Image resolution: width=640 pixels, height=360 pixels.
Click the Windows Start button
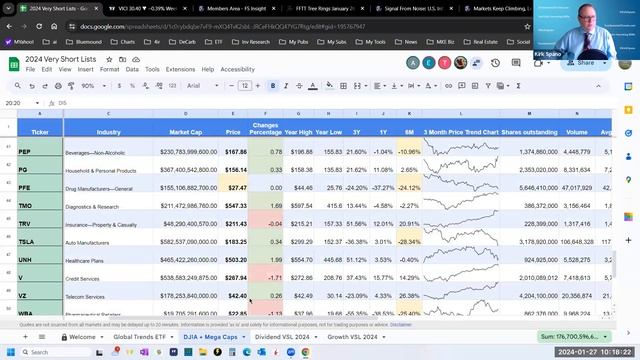pyautogui.click(x=11, y=352)
